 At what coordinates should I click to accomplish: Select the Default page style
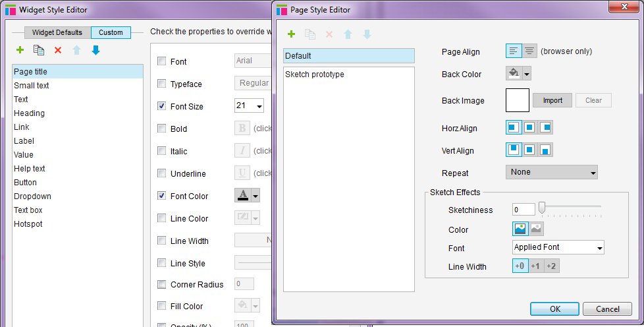click(x=349, y=56)
